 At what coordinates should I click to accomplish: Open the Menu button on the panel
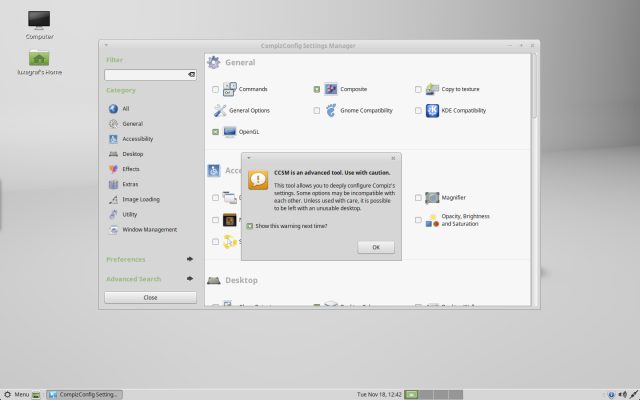(x=16, y=394)
